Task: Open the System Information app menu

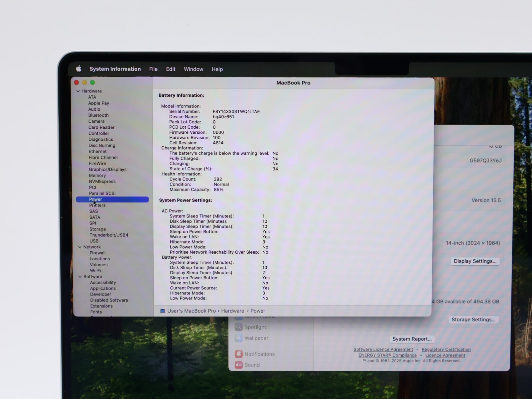Action: pos(115,69)
